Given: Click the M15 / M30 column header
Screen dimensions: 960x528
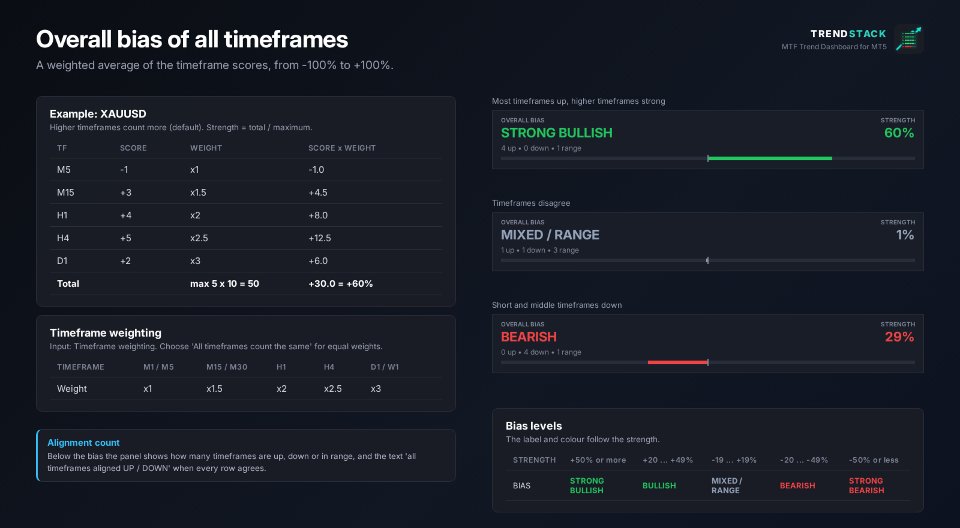Looking at the screenshot, I should [227, 367].
